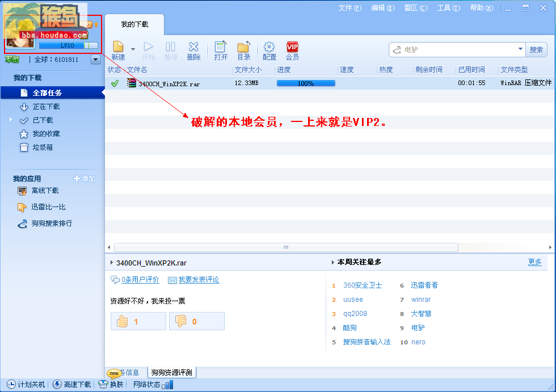Open the uusee ranking link

[x=353, y=300]
